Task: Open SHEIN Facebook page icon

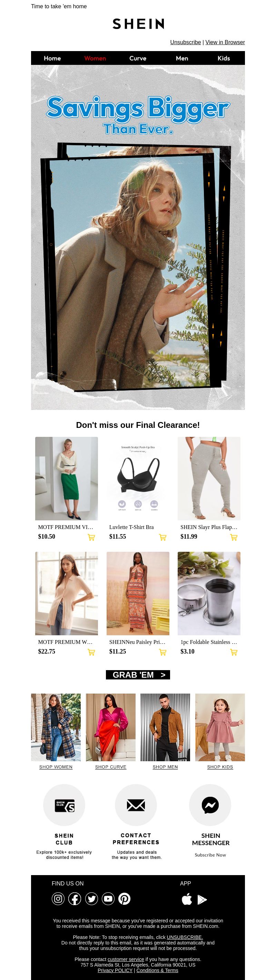Action: tap(75, 899)
